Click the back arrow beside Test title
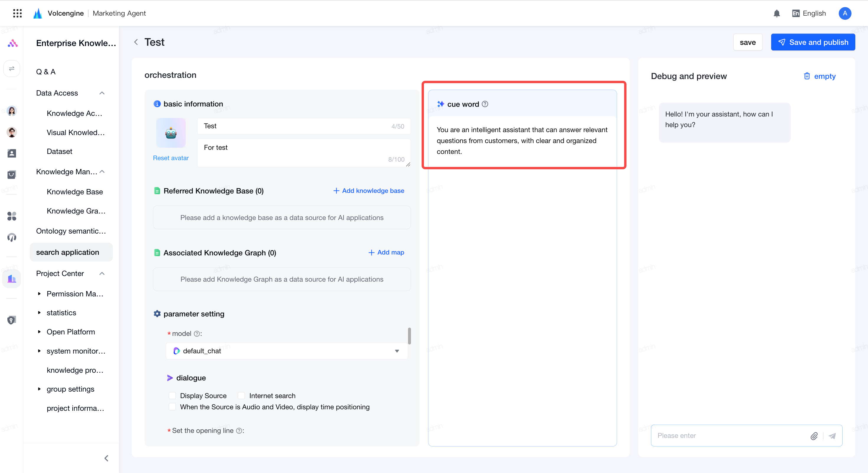 (x=136, y=42)
